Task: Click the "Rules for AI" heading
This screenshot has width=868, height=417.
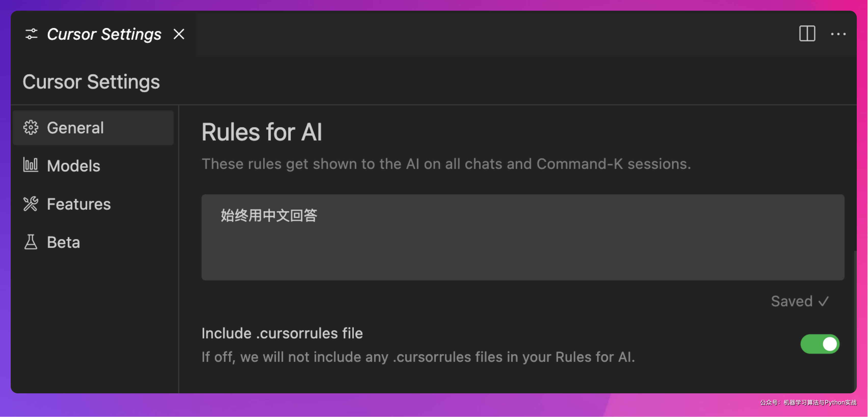Action: pos(262,132)
